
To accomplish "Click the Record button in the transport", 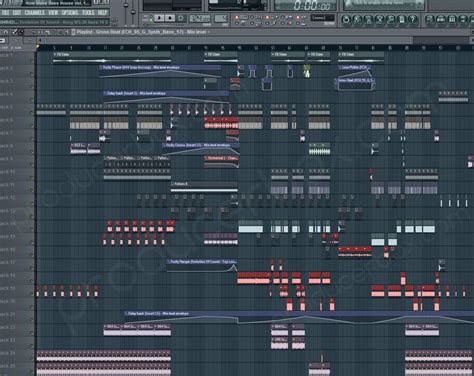I will pos(181,18).
